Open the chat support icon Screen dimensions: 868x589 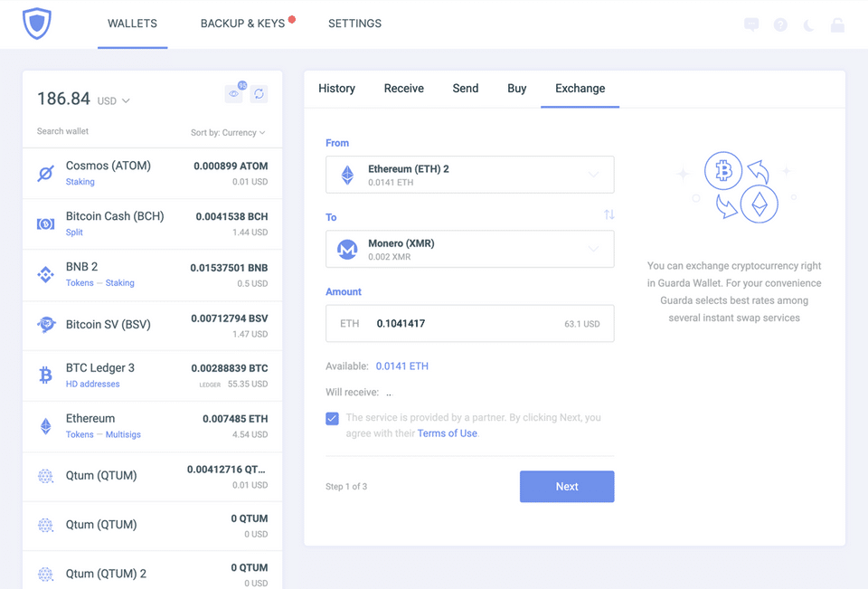pos(751,24)
